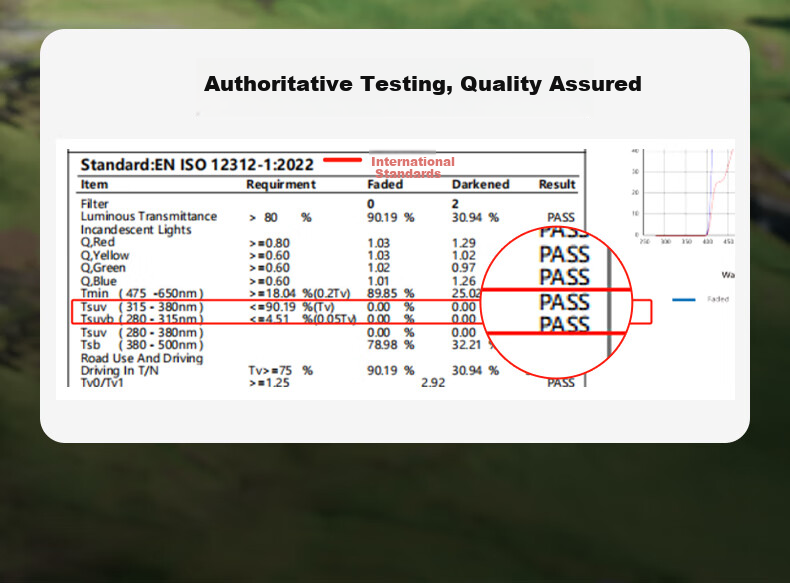The height and width of the screenshot is (583, 790).
Task: Click the blue "Faded" chart legend entry
Action: pos(701,299)
